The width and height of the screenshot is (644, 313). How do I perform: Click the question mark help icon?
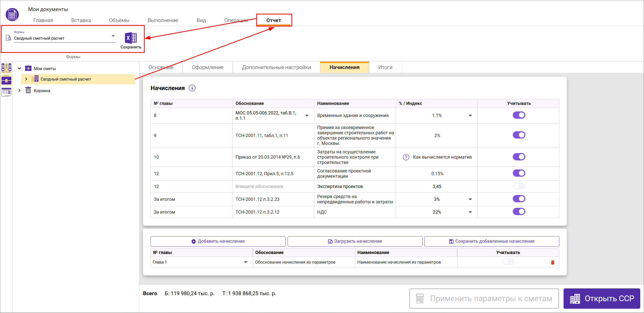coord(406,157)
